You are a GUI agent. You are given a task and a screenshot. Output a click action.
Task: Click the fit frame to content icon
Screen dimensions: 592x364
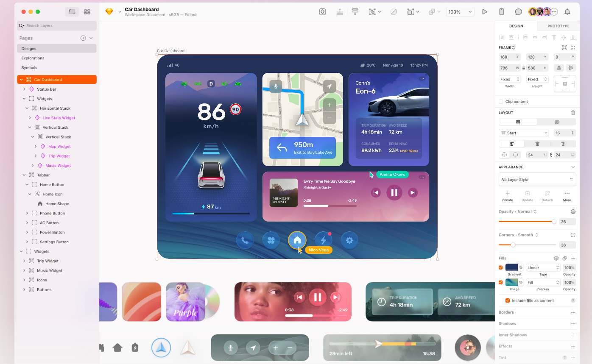click(x=573, y=48)
